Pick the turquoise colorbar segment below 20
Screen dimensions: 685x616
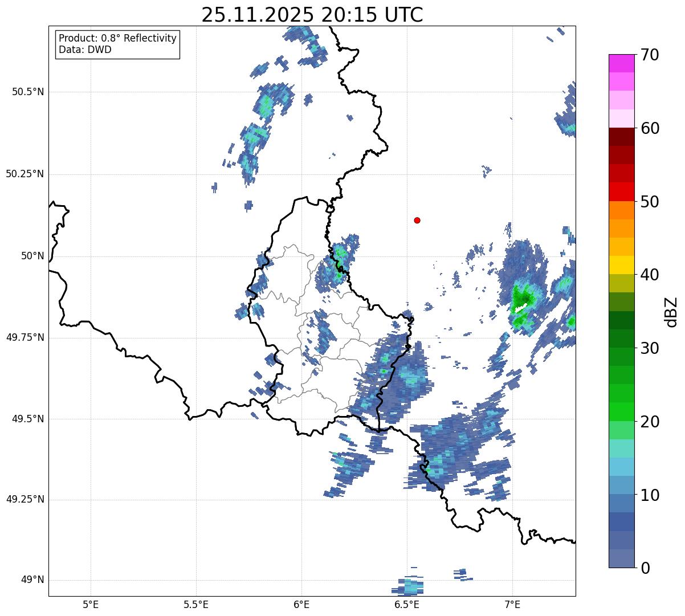tap(622, 448)
